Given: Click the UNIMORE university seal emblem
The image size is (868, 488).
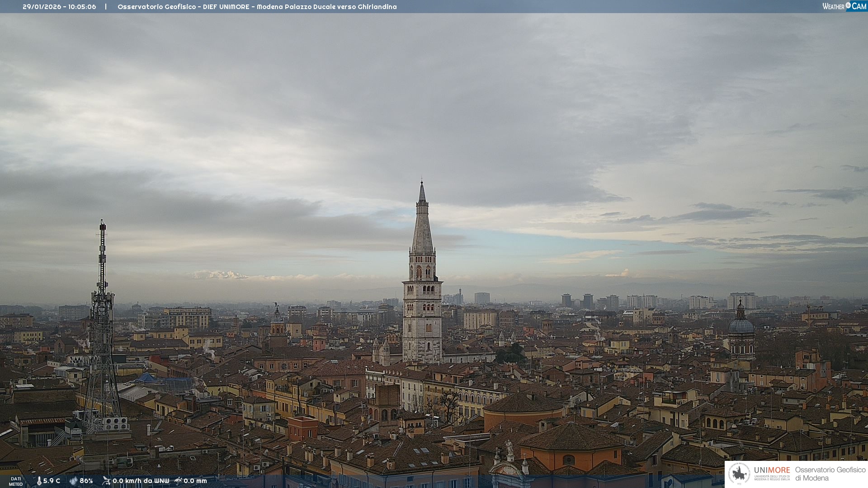Looking at the screenshot, I should (x=739, y=474).
